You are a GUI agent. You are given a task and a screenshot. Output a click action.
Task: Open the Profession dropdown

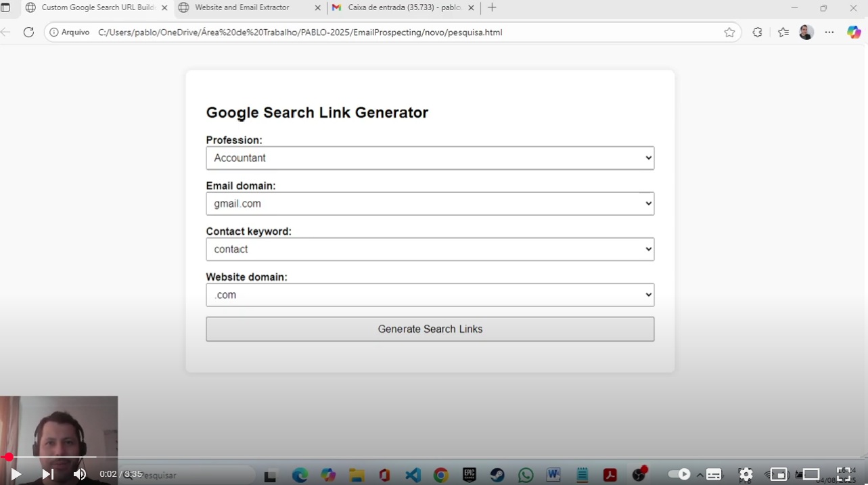click(430, 158)
